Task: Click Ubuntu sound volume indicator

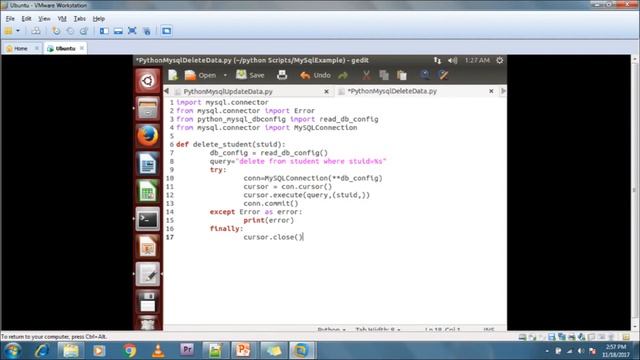Action: 452,60
